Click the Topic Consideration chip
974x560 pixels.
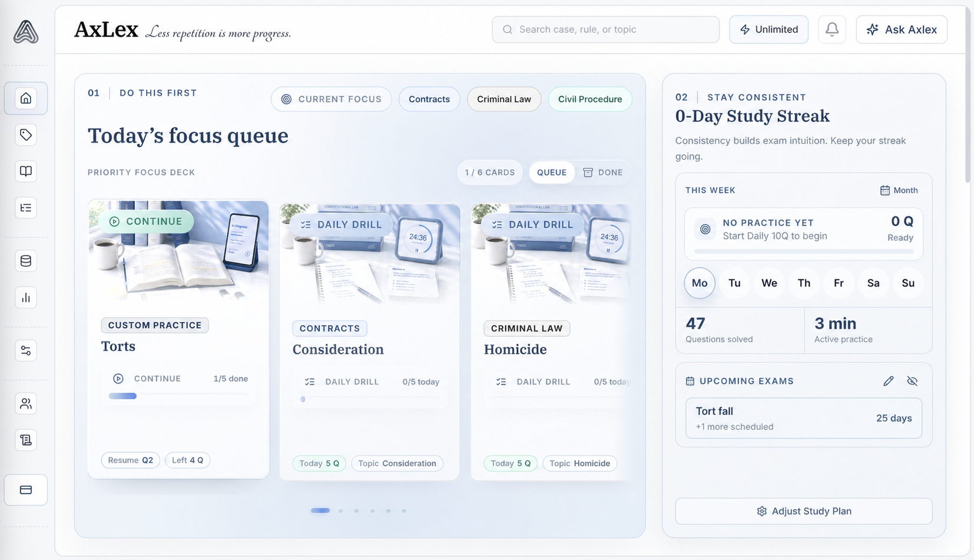[x=397, y=463]
